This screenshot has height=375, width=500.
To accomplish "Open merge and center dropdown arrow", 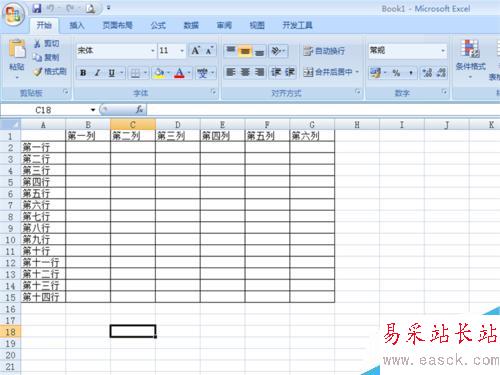I will (x=357, y=72).
